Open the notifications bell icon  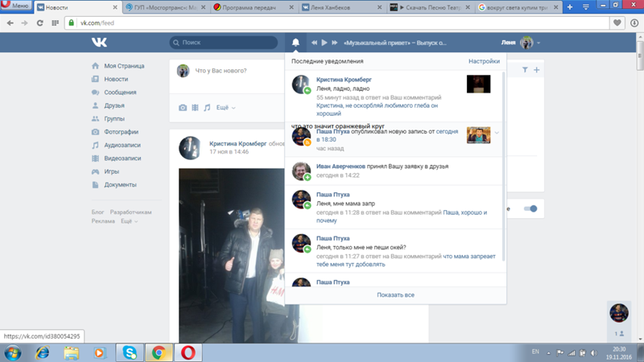click(x=295, y=43)
